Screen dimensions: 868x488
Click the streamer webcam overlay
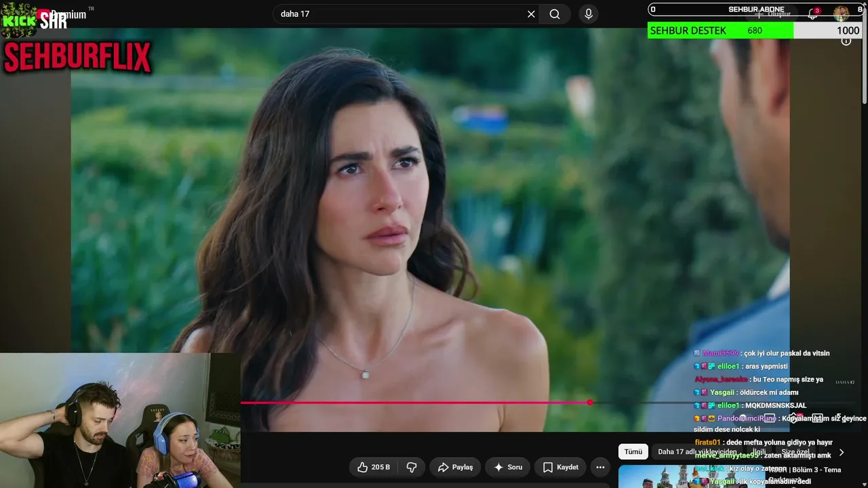(x=120, y=420)
